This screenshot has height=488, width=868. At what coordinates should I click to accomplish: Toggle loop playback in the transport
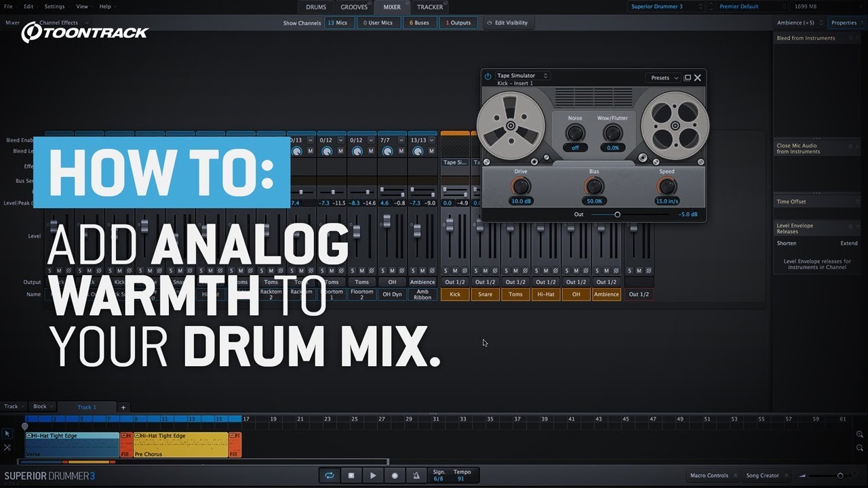pos(330,475)
